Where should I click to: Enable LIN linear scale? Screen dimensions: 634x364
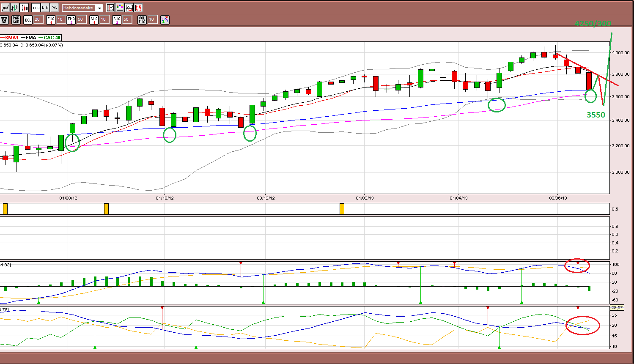coord(45,8)
